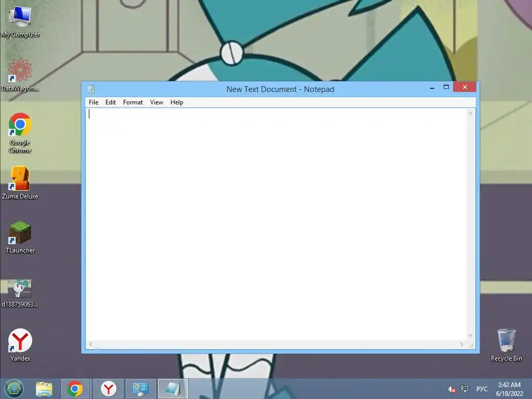Image resolution: width=532 pixels, height=399 pixels.
Task: Open the Control Panel taskbar item
Action: (140, 389)
